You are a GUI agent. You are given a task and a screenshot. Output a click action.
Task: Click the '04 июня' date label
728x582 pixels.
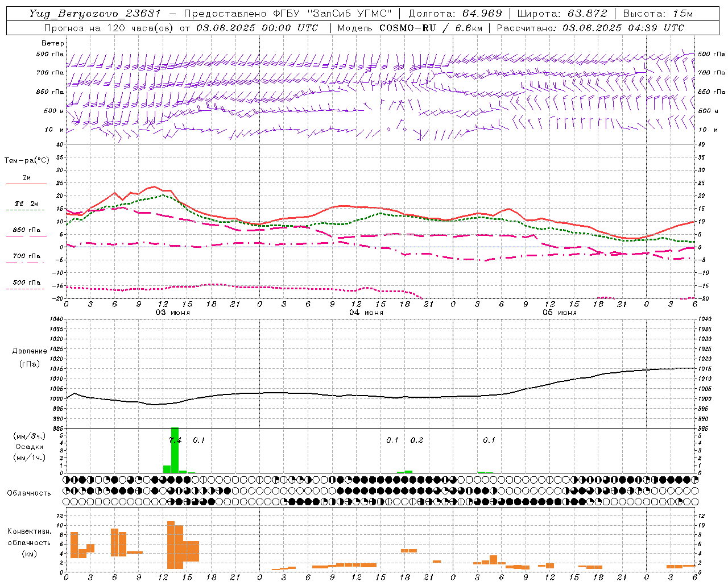click(x=366, y=313)
